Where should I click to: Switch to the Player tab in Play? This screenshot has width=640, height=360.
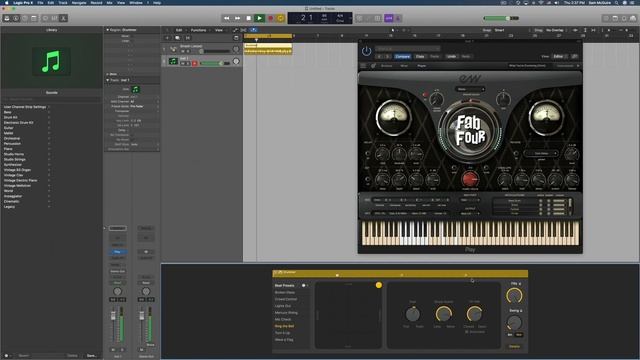coord(422,66)
